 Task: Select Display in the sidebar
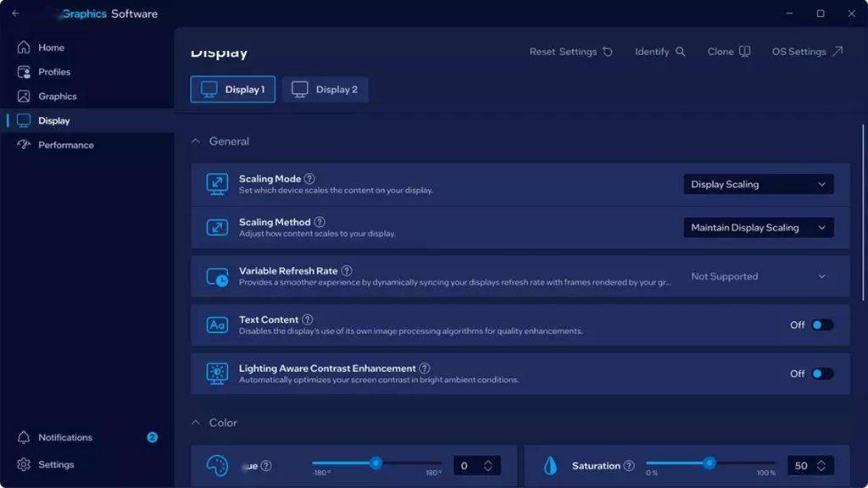coord(87,120)
